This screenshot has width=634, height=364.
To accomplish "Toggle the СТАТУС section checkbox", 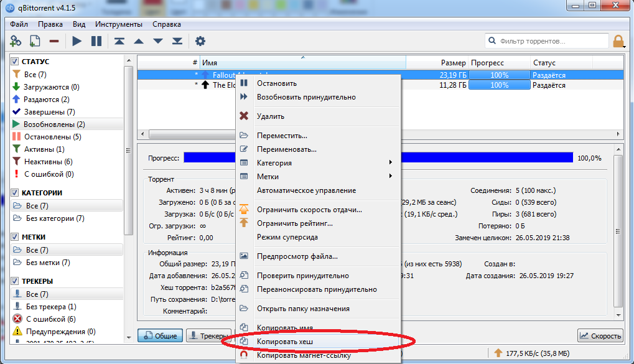I will coord(16,62).
